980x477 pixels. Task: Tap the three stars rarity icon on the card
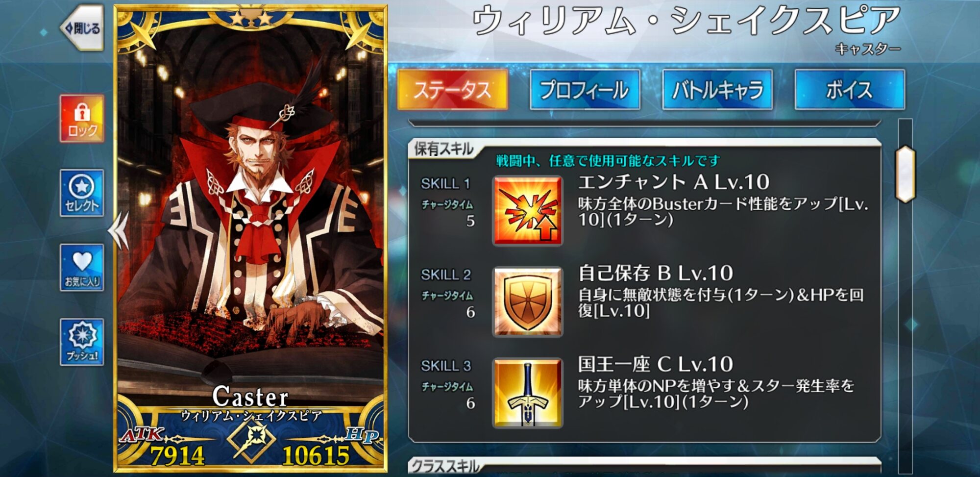(x=251, y=20)
